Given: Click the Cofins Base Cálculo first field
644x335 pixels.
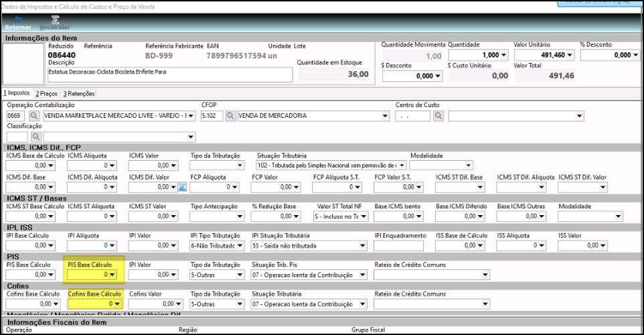Looking at the screenshot, I should (x=33, y=304).
